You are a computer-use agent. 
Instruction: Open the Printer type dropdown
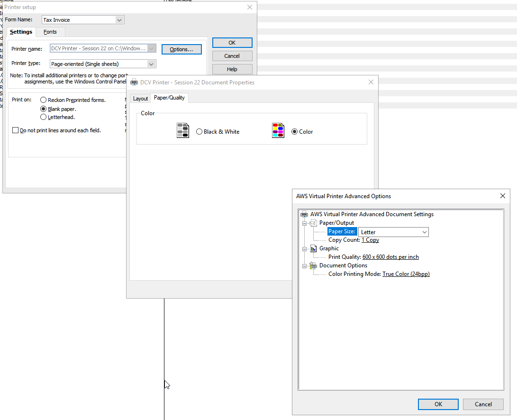(x=151, y=64)
